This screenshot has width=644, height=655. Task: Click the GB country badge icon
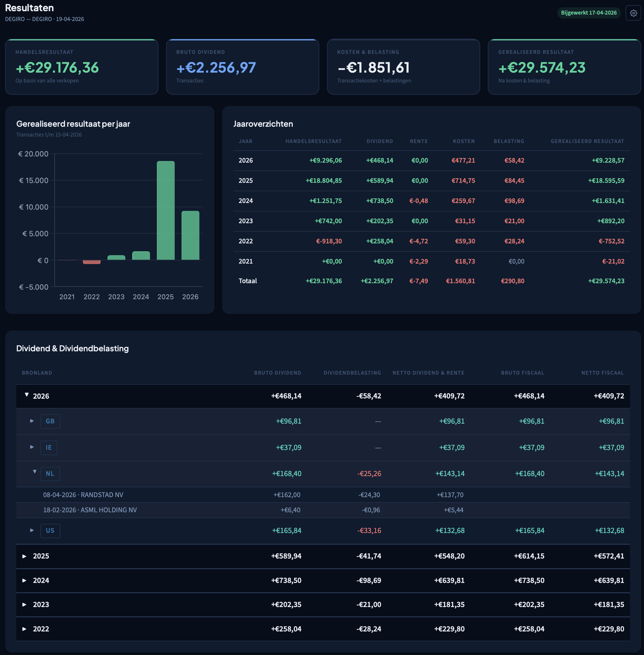click(50, 421)
